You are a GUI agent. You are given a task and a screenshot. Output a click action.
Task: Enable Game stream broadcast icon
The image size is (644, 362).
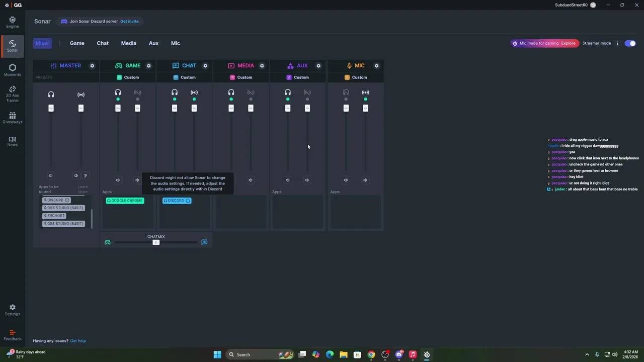pyautogui.click(x=137, y=93)
